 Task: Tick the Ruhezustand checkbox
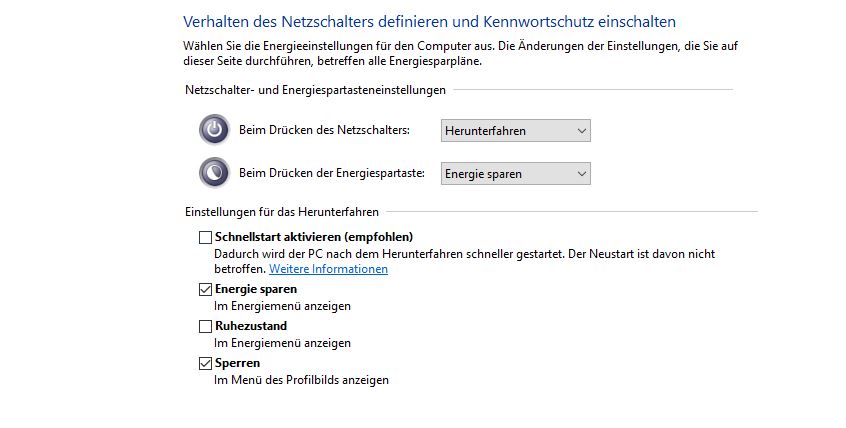(x=205, y=327)
